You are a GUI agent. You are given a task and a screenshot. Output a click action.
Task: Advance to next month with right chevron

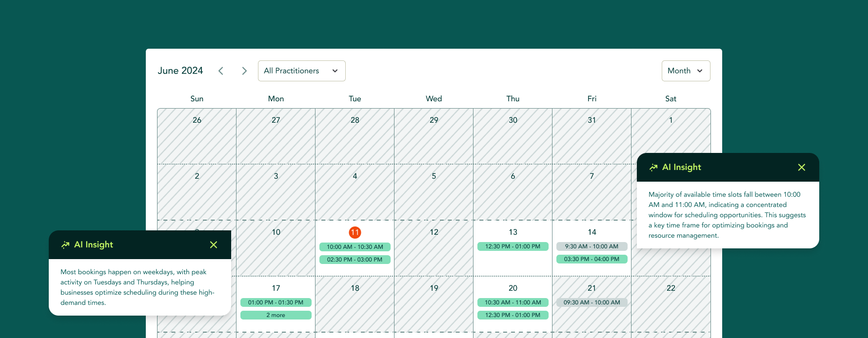[244, 71]
